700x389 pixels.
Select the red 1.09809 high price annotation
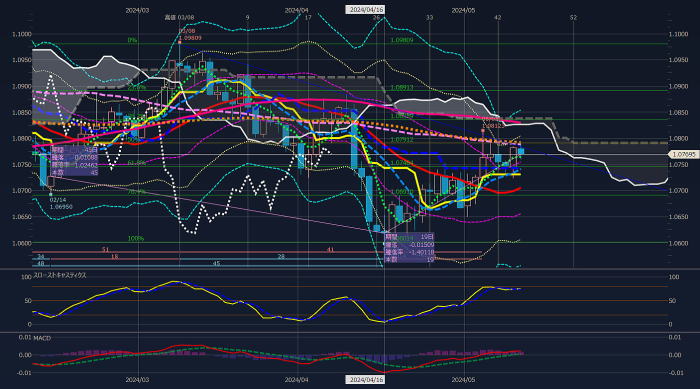click(x=190, y=38)
